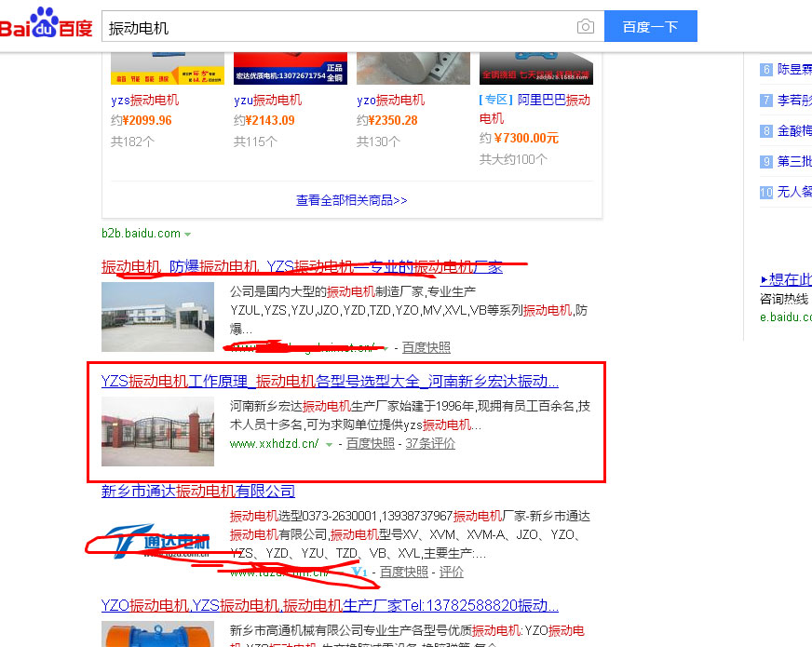Open camera image search in search box
Screen dimensions: 812x647
click(x=585, y=27)
